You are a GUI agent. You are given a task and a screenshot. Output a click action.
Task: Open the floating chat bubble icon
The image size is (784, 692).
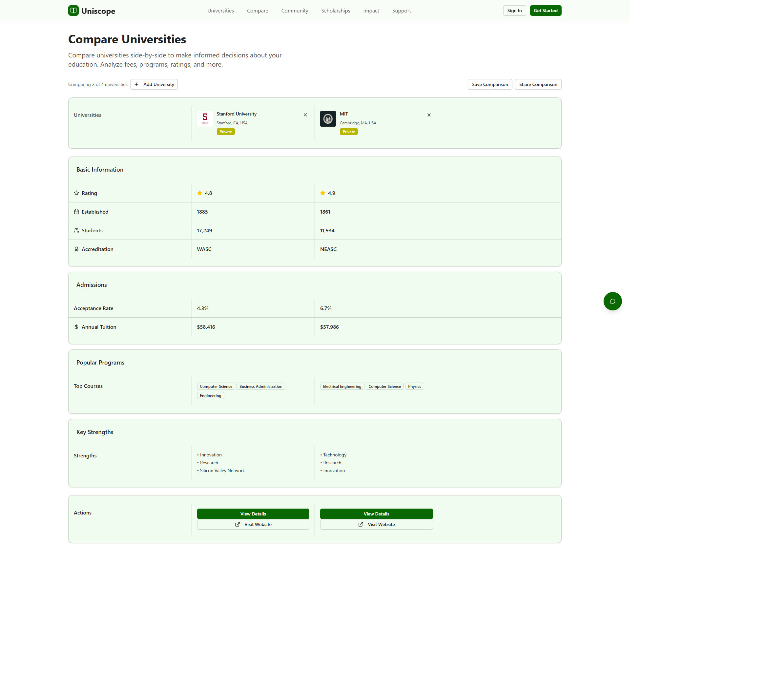(x=612, y=301)
